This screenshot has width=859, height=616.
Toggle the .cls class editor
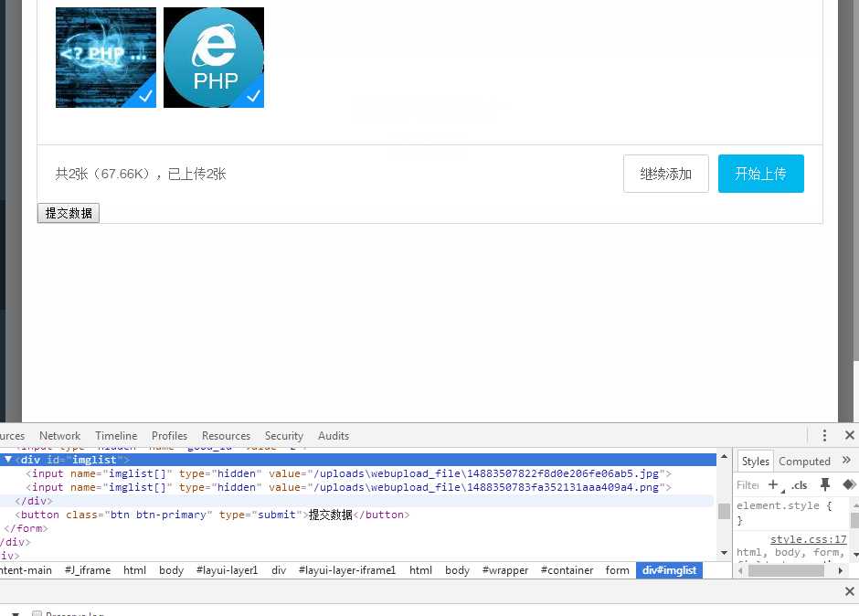pyautogui.click(x=800, y=485)
